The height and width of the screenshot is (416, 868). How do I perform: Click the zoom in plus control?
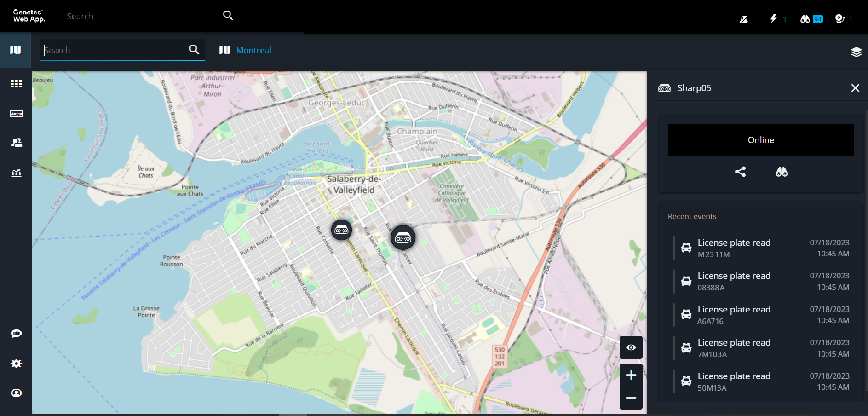(631, 375)
